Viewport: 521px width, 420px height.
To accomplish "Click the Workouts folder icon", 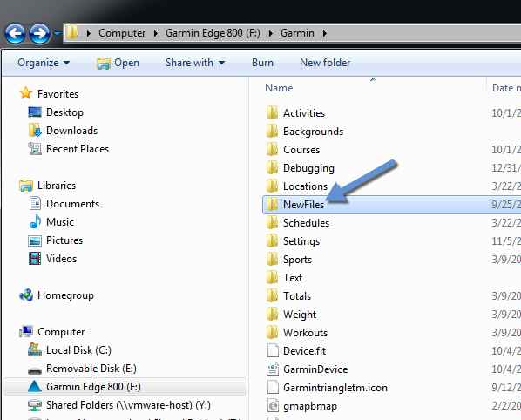I will (272, 332).
